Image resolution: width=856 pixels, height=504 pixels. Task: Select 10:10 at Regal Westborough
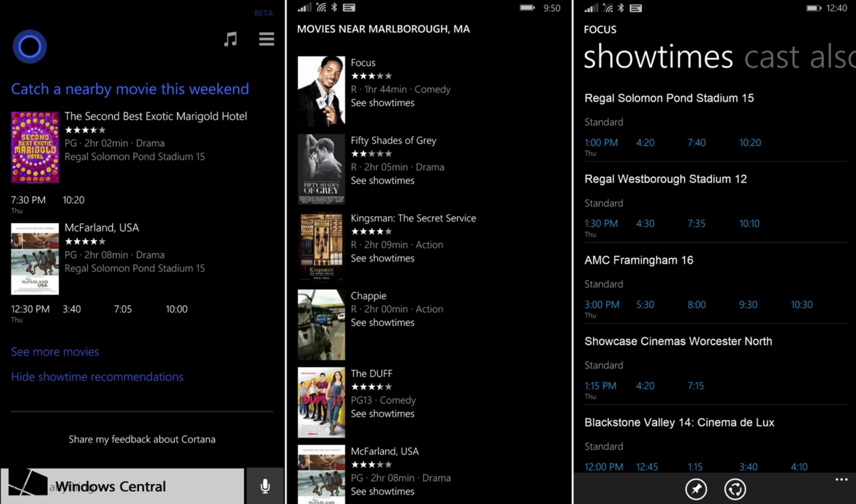pos(750,223)
